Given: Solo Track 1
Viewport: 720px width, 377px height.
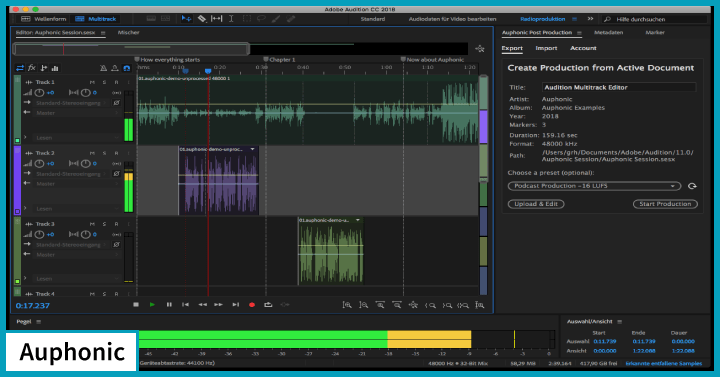Looking at the screenshot, I should coord(104,82).
